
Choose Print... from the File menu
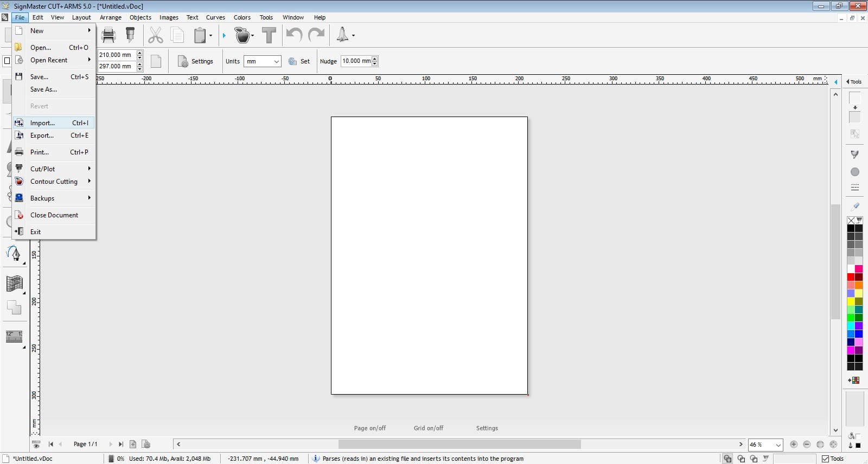pyautogui.click(x=54, y=152)
